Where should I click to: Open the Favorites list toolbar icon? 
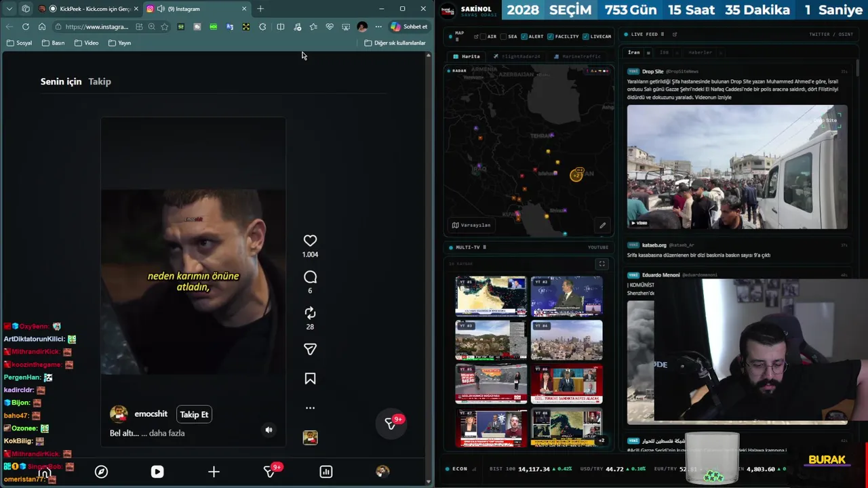click(313, 26)
